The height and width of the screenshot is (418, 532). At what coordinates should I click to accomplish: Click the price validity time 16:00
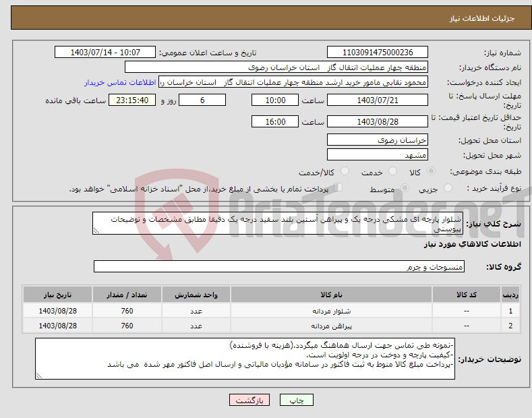(275, 121)
